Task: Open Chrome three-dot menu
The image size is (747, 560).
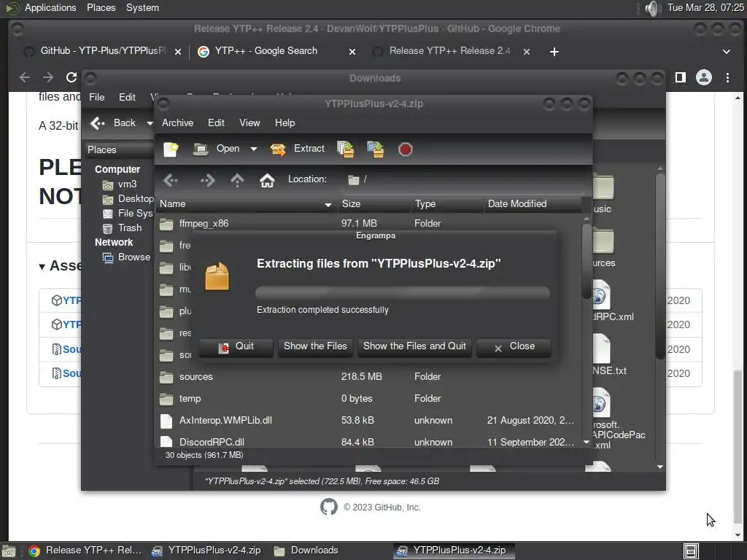Action: point(727,77)
